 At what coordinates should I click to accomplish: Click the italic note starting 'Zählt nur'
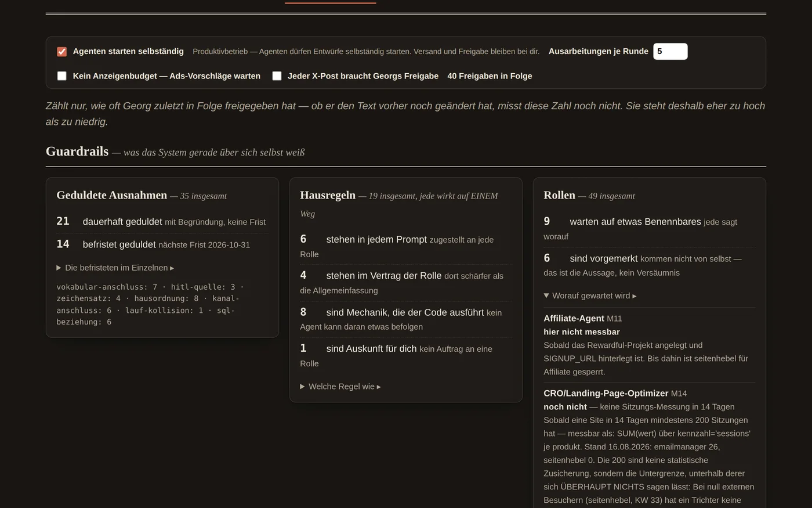[x=405, y=114]
